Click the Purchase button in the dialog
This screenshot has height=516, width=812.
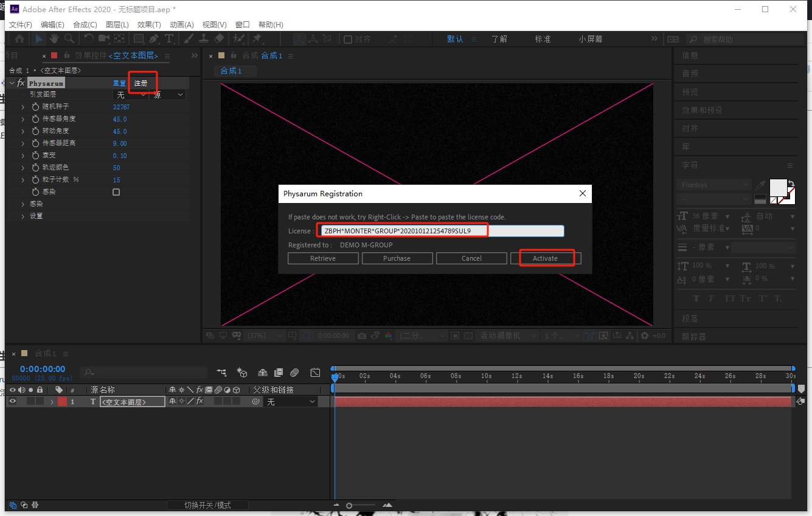397,258
